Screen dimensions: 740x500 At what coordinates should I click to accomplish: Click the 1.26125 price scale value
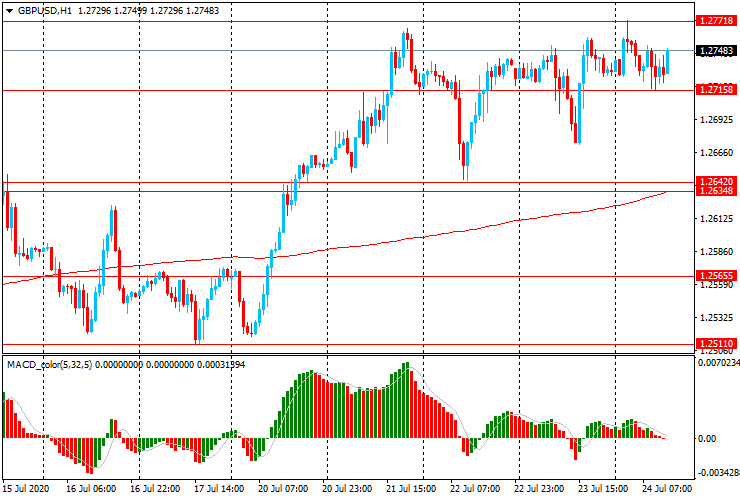(x=716, y=219)
